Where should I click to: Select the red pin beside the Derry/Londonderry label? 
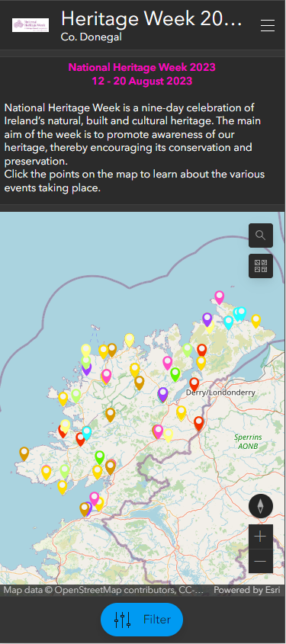coord(194,384)
